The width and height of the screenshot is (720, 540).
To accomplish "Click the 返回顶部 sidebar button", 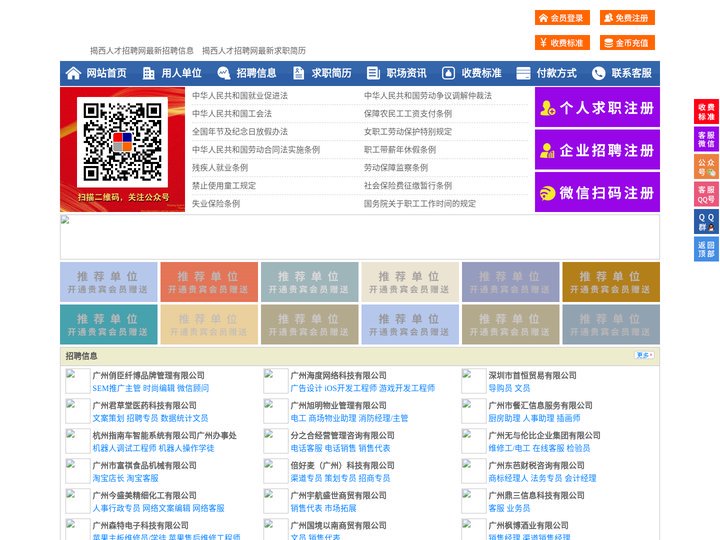I will click(x=706, y=249).
